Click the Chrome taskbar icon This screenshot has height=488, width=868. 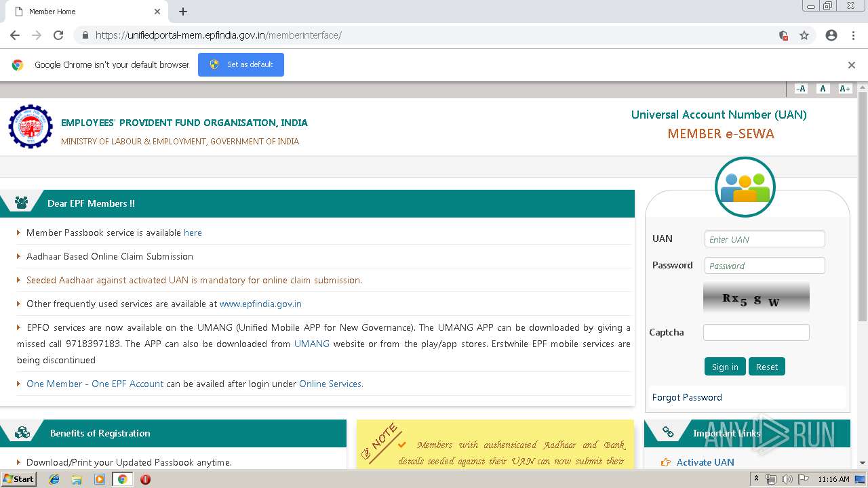point(122,479)
